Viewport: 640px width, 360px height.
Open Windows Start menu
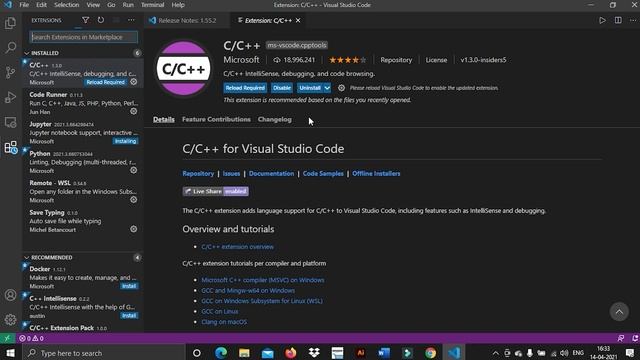10,353
